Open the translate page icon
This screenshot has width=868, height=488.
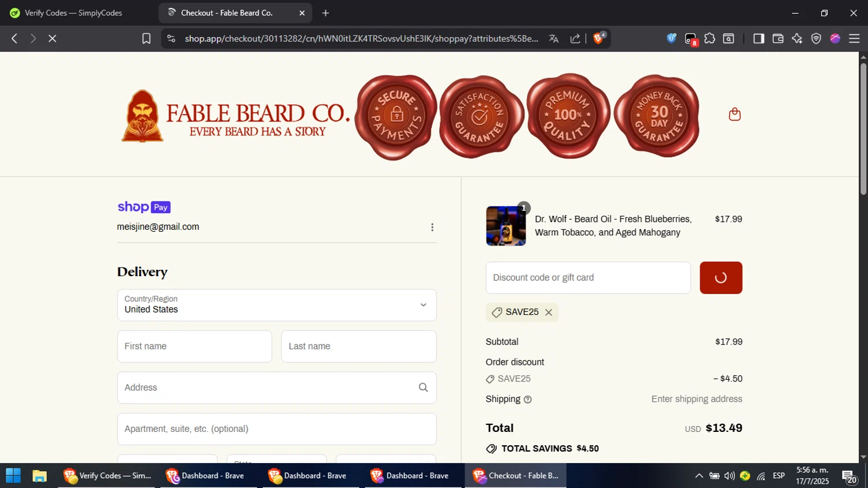coord(554,38)
